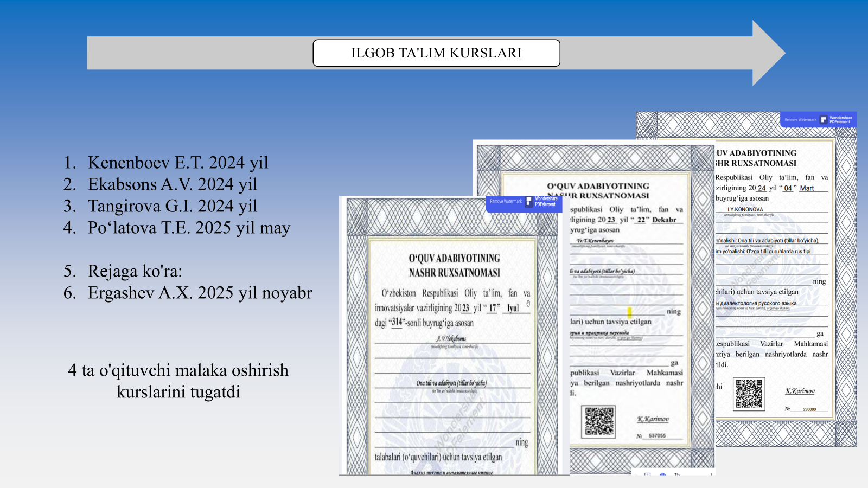This screenshot has height=488, width=868.
Task: Click the Rejaga ko'ra: line
Action: (135, 271)
